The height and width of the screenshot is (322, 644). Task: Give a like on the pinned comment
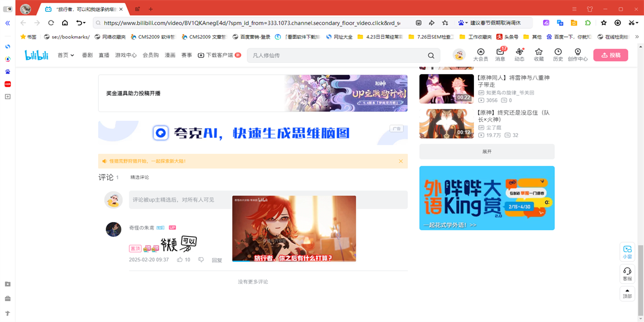tap(181, 259)
